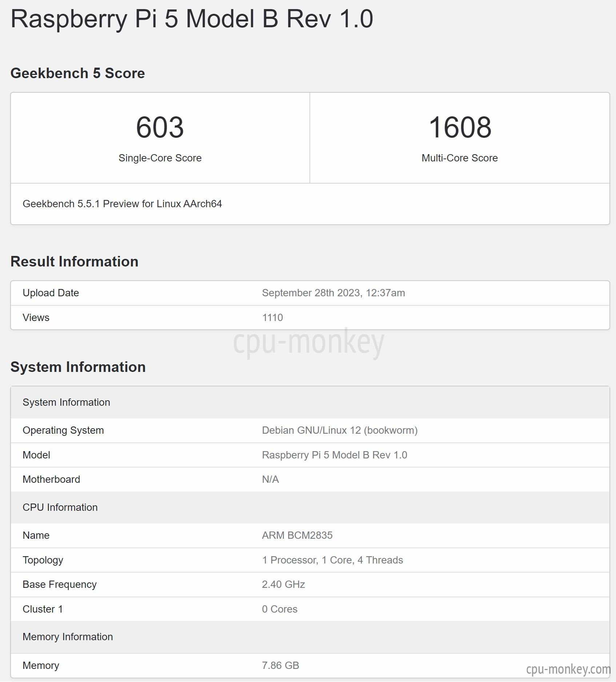Select the Cluster 1 value 0 Cores
616x682 pixels.
280,609
